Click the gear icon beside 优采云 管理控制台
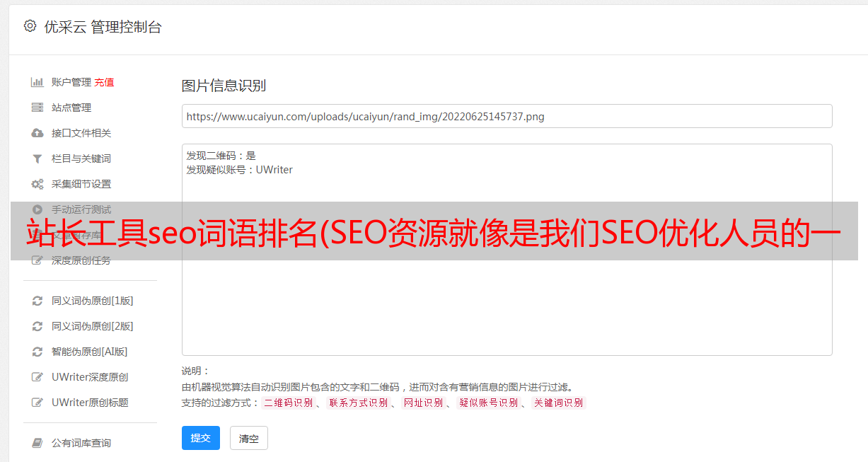This screenshot has width=868, height=462. 30,26
